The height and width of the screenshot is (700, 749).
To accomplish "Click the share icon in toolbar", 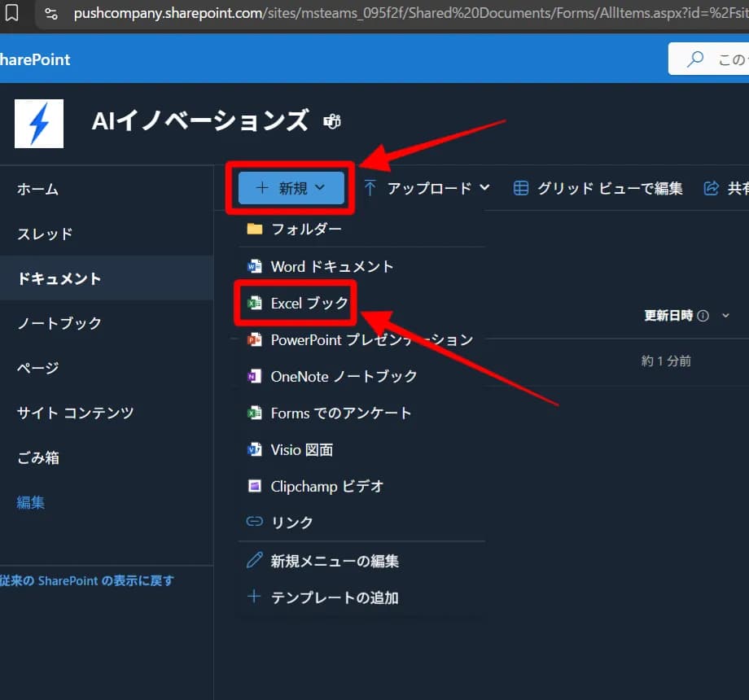I will coord(711,188).
